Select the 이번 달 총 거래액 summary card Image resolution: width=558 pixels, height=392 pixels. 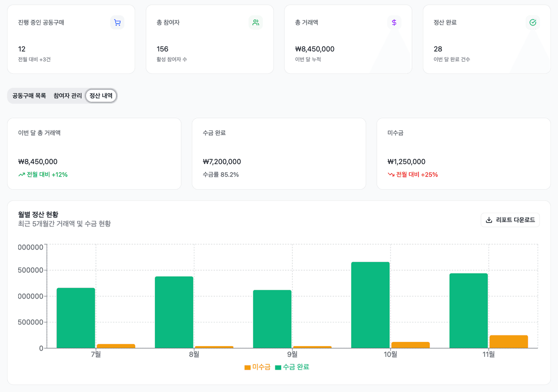(94, 153)
